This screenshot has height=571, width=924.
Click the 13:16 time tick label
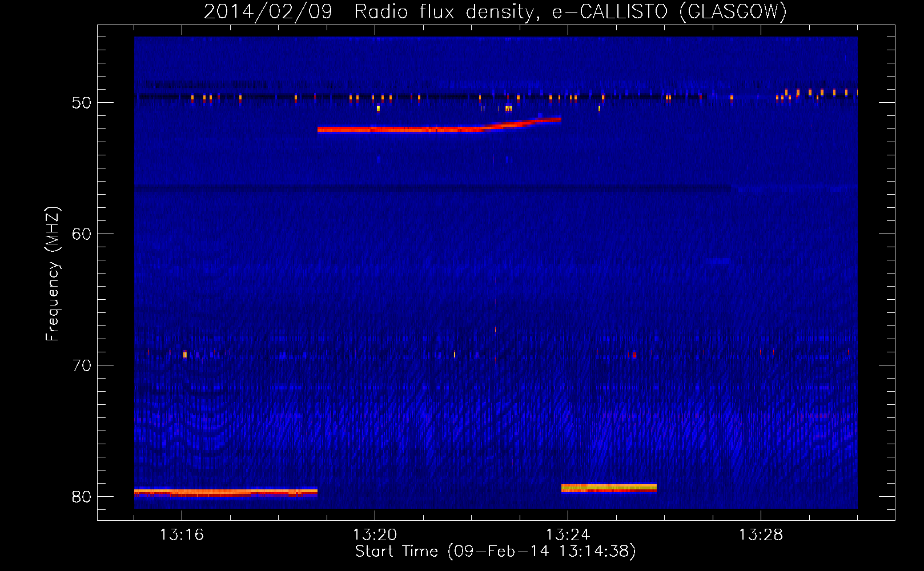[182, 534]
